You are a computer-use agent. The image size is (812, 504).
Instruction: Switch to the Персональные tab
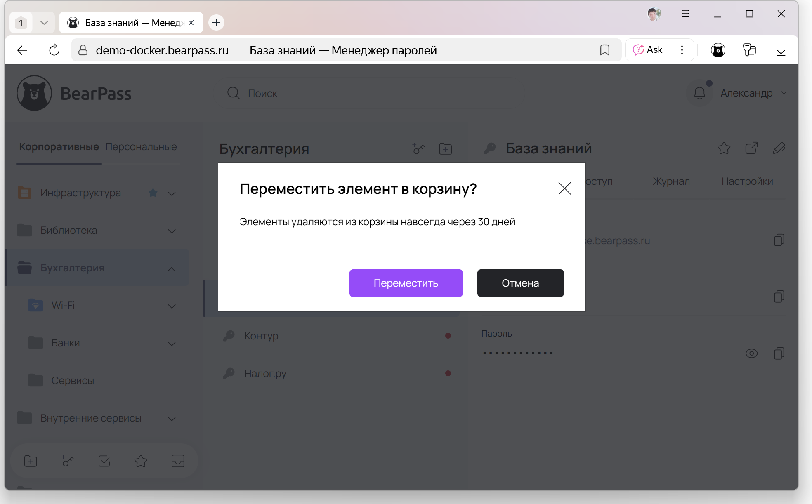tap(142, 146)
